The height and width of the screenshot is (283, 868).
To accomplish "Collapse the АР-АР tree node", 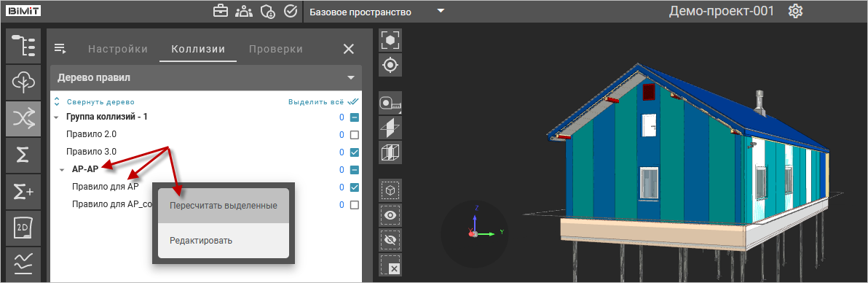I will tap(62, 170).
